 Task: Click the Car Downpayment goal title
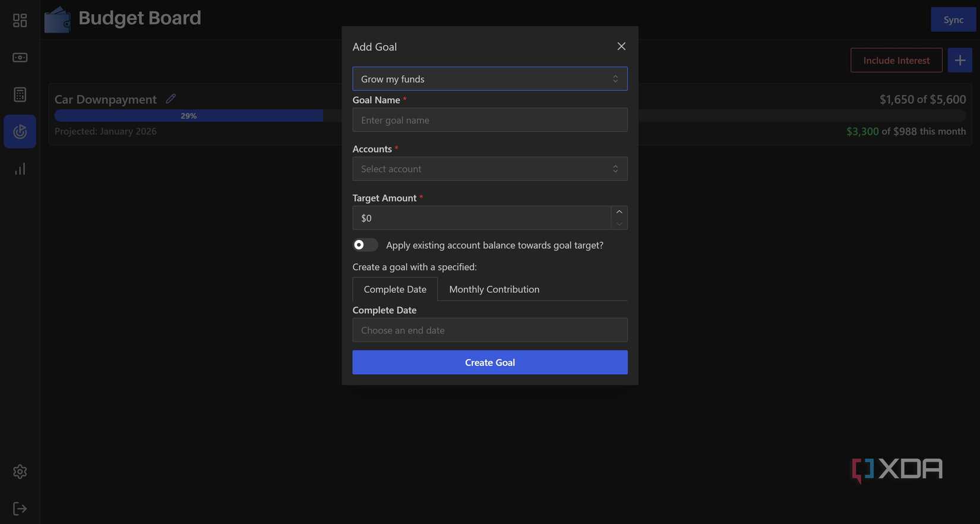[106, 99]
